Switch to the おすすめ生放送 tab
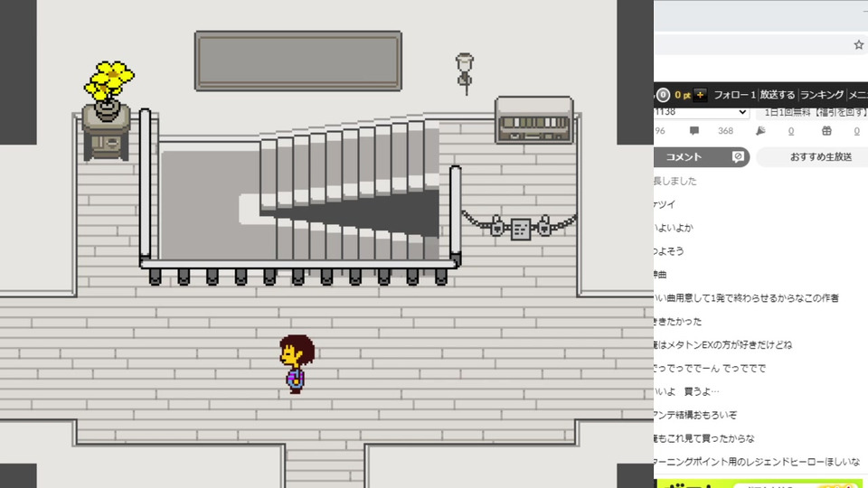Viewport: 868px width, 488px height. [x=812, y=157]
